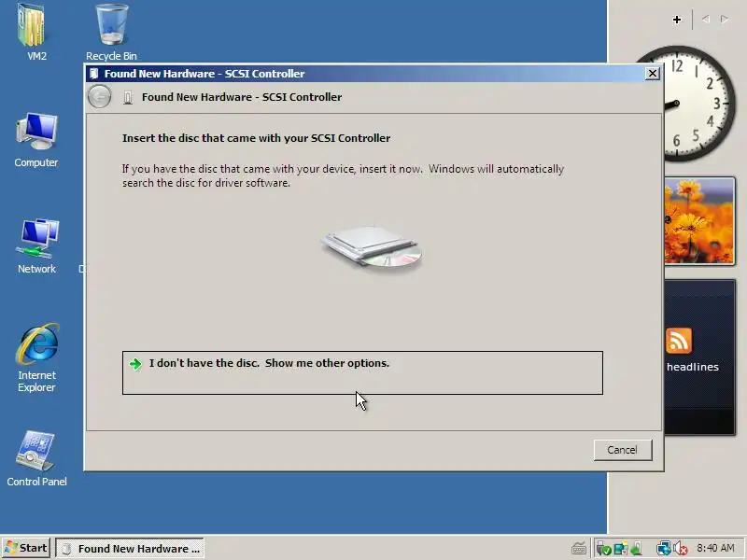Click the RSS feed headlines icon
The image size is (747, 560).
coord(679,341)
